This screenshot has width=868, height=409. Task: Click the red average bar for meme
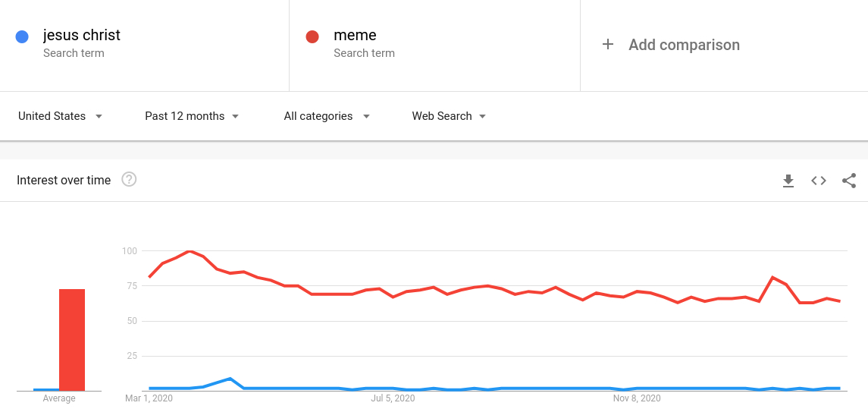click(x=72, y=340)
